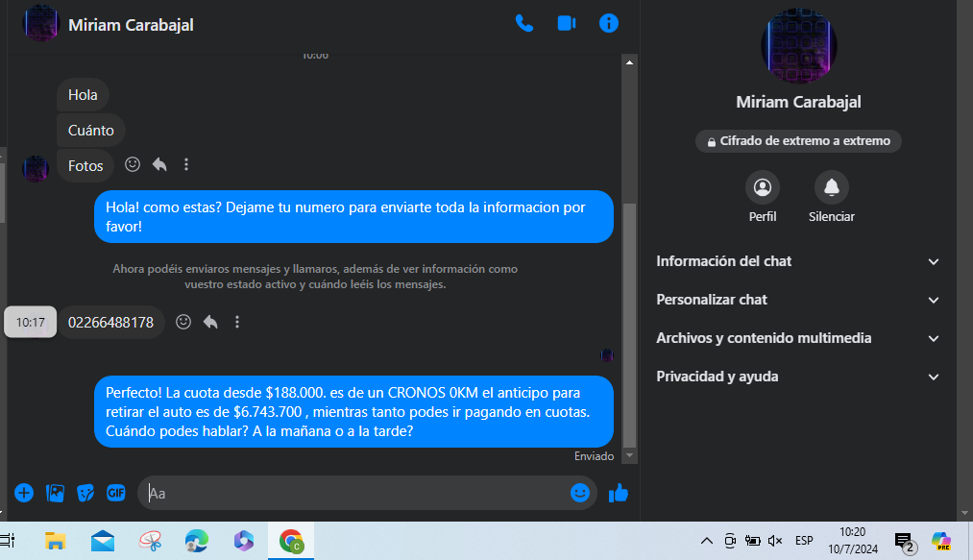The height and width of the screenshot is (560, 973).
Task: Open File Explorer from the taskbar
Action: click(x=56, y=541)
